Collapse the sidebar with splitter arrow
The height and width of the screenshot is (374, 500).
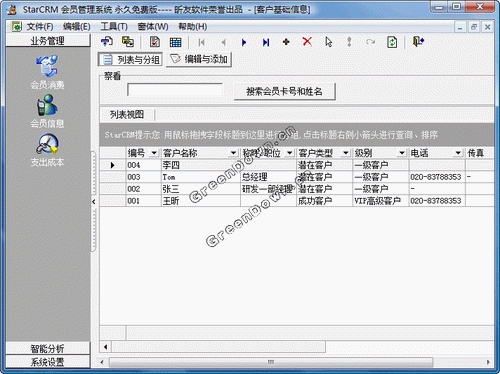[x=94, y=201]
